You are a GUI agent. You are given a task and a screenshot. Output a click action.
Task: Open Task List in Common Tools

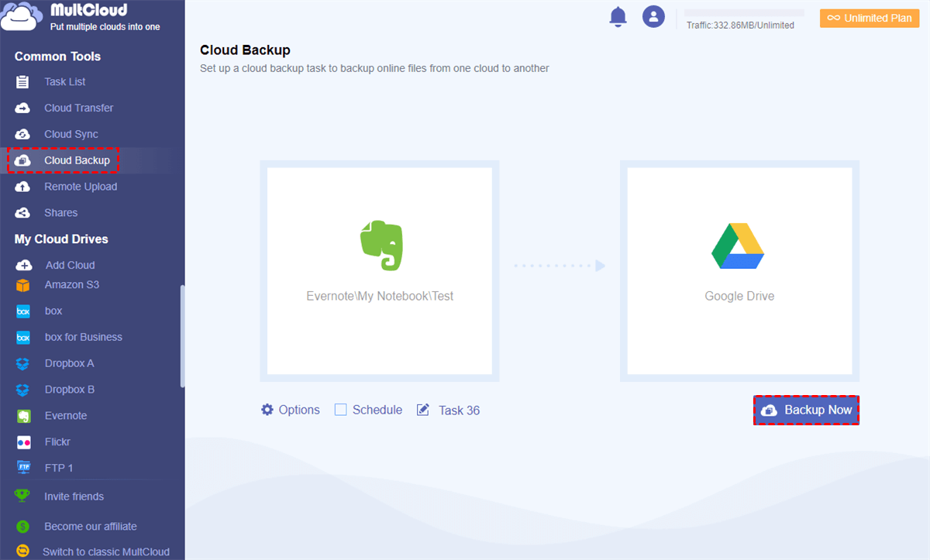point(65,81)
